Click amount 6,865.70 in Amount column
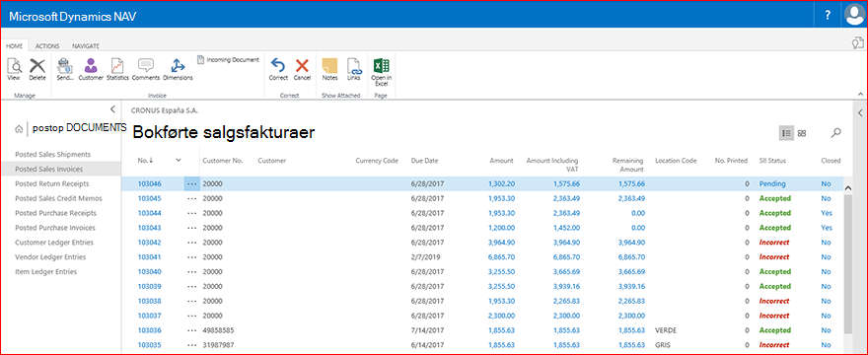 point(501,257)
